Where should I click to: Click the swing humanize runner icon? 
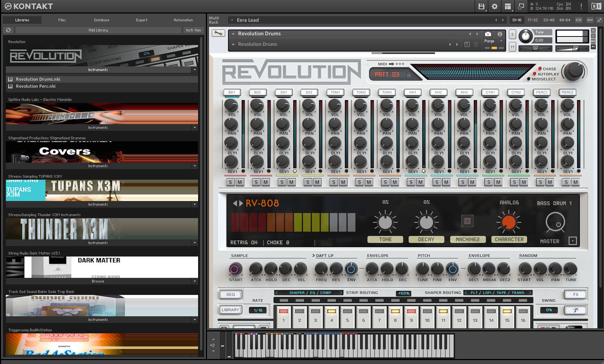click(576, 310)
